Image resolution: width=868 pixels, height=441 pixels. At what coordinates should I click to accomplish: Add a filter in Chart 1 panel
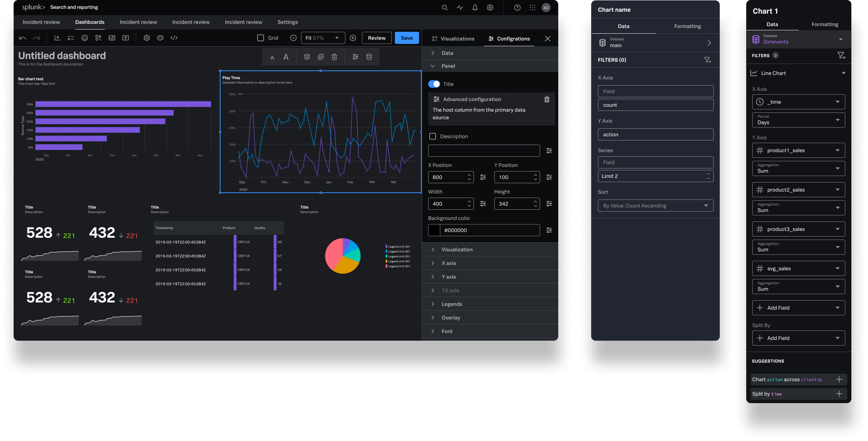click(x=841, y=56)
